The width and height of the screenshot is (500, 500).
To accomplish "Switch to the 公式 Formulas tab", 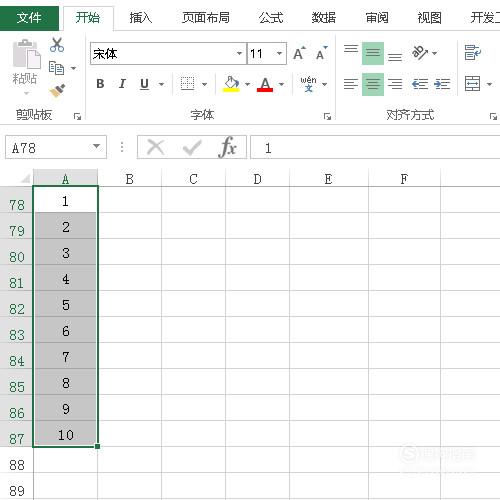I will (x=271, y=17).
